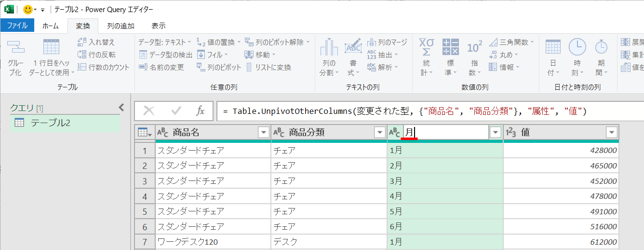
Task: Open the Information (情報) dropdown
Action: pos(503,67)
